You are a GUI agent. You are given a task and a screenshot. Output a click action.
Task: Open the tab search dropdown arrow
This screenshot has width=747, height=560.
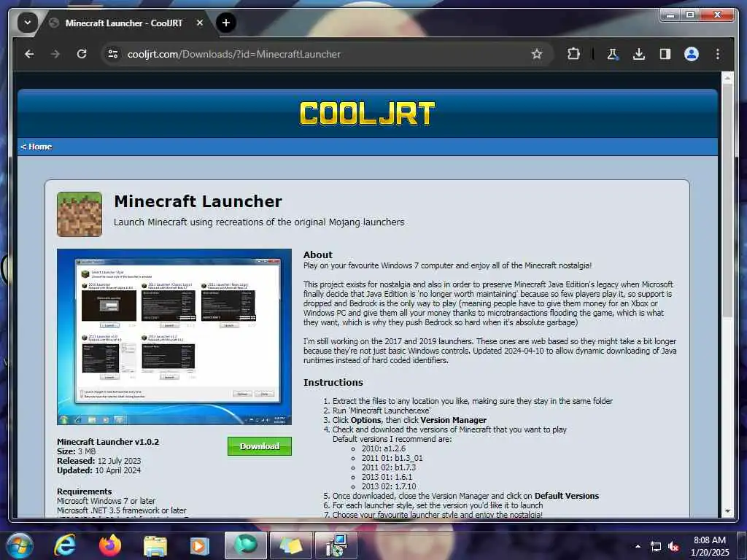click(x=28, y=23)
